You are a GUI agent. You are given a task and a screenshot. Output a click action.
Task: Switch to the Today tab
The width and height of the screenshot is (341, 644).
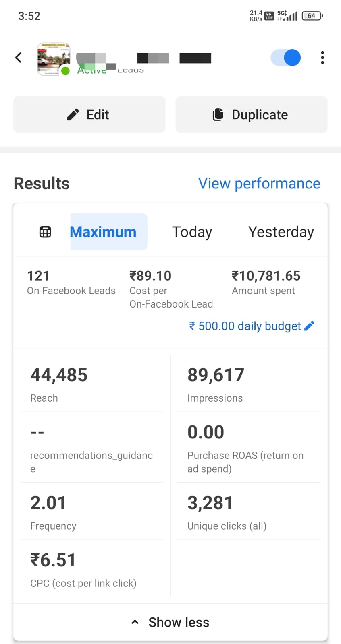pos(192,232)
